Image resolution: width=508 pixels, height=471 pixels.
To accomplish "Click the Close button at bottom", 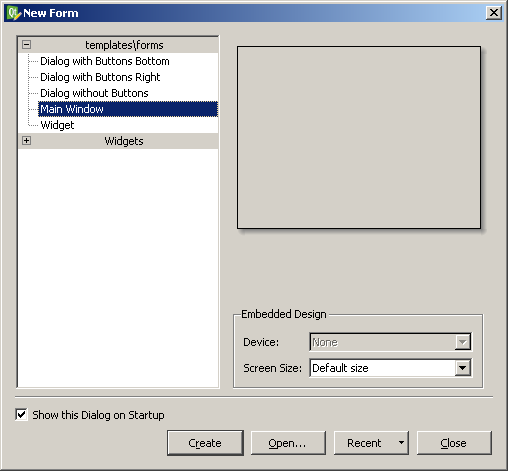I will pos(454,443).
